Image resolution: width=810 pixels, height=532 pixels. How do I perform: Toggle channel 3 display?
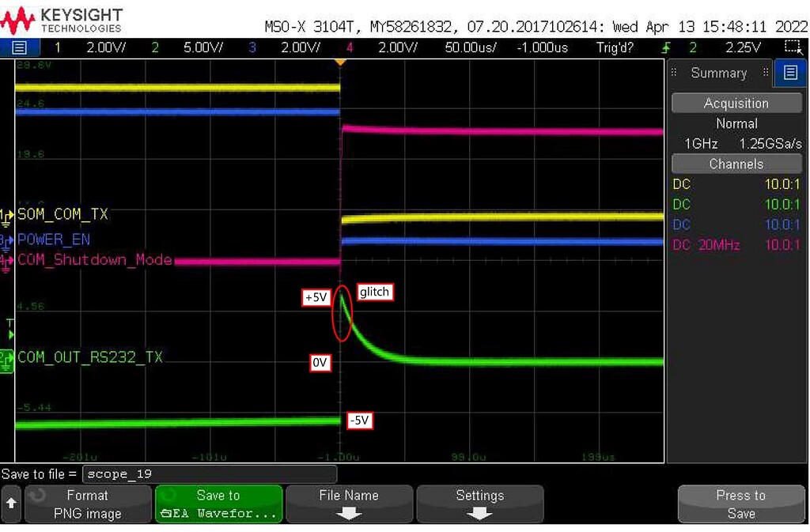pos(252,47)
